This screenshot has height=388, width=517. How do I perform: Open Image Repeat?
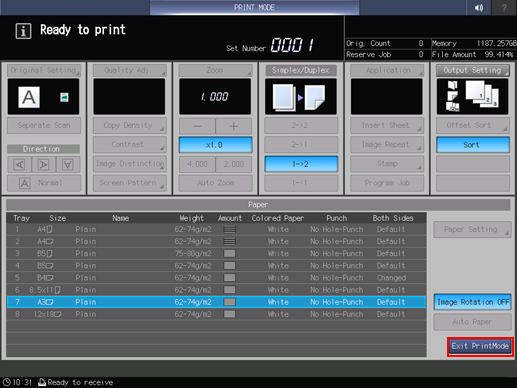[x=387, y=145]
